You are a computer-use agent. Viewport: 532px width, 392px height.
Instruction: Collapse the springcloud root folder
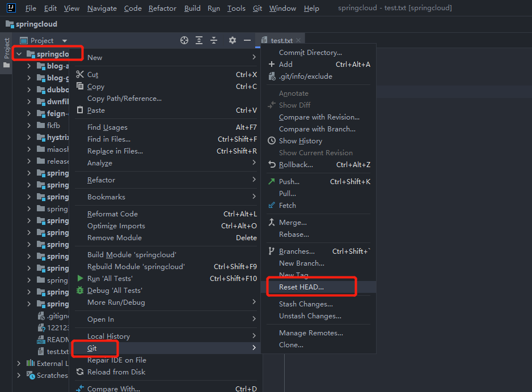[19, 54]
